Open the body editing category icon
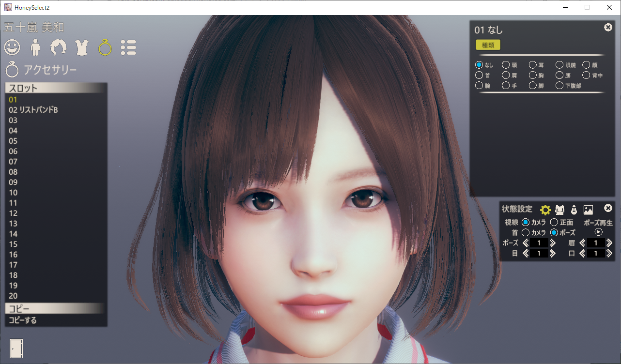621x364 pixels. pyautogui.click(x=35, y=47)
